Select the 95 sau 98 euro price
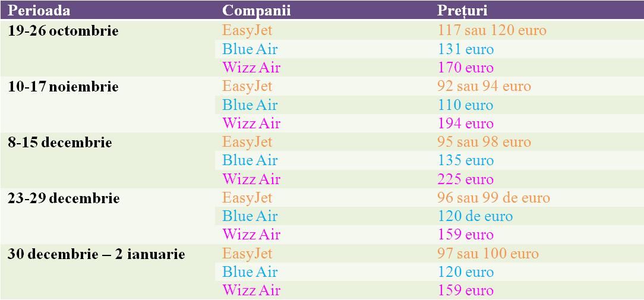This screenshot has height=300, width=644. pos(484,142)
